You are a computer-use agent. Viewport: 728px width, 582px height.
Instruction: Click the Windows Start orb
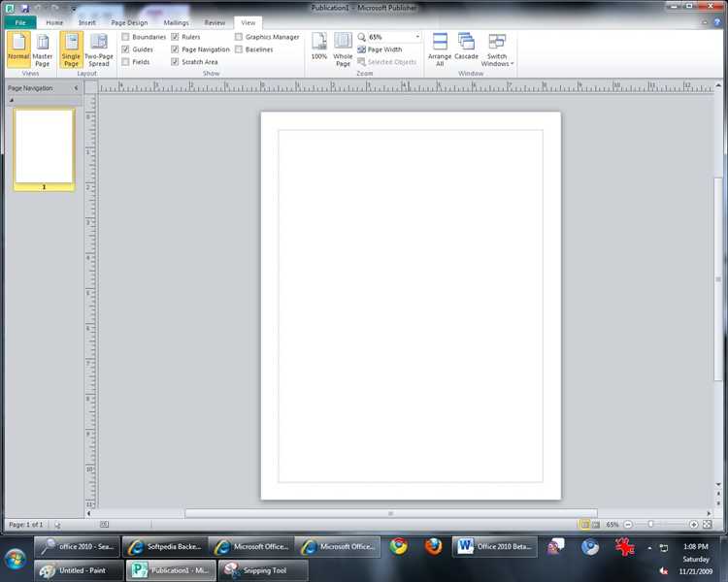click(x=17, y=560)
